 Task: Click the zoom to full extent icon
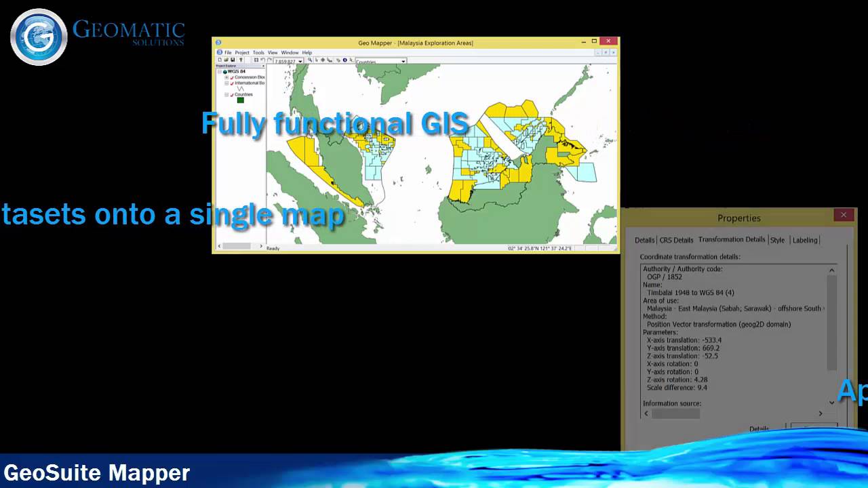click(x=256, y=60)
